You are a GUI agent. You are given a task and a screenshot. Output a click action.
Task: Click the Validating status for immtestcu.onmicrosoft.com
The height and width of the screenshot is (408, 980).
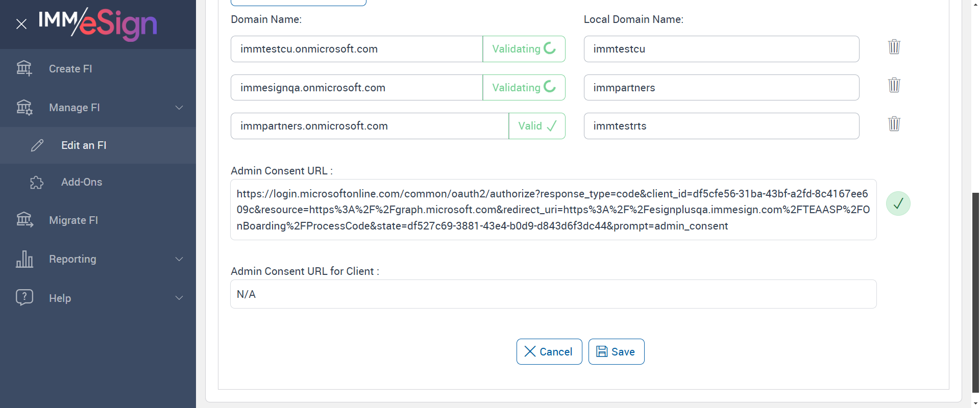click(x=524, y=49)
